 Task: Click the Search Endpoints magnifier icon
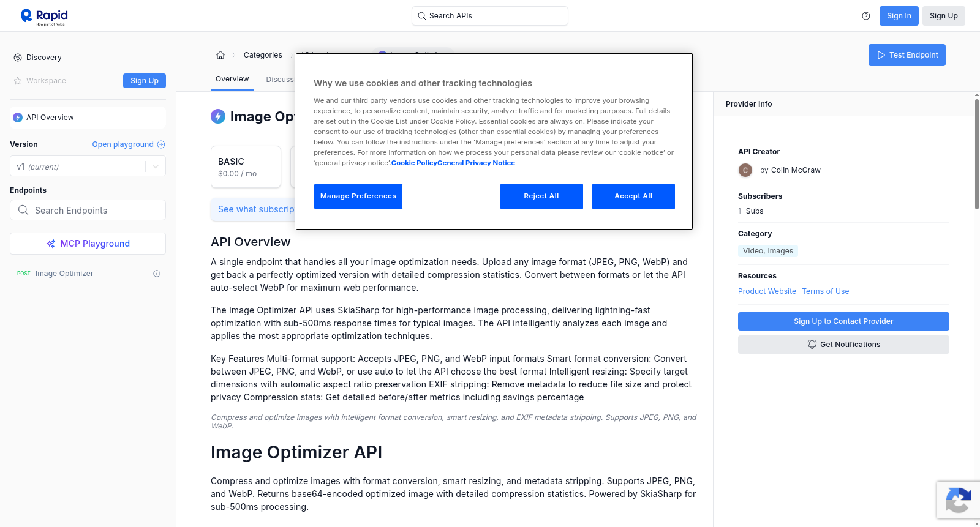point(23,210)
